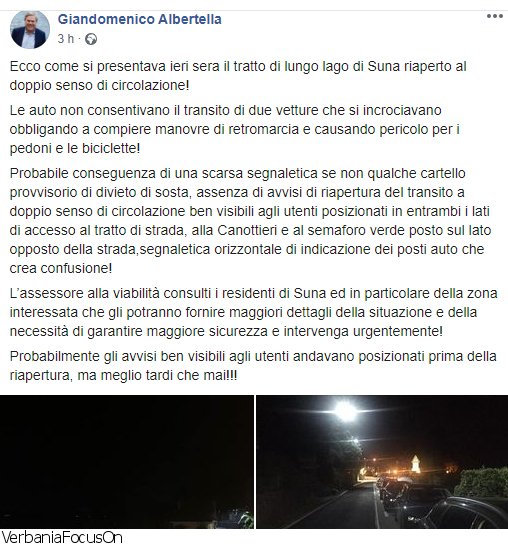Click the bright street lamp in the photo

(x=345, y=411)
